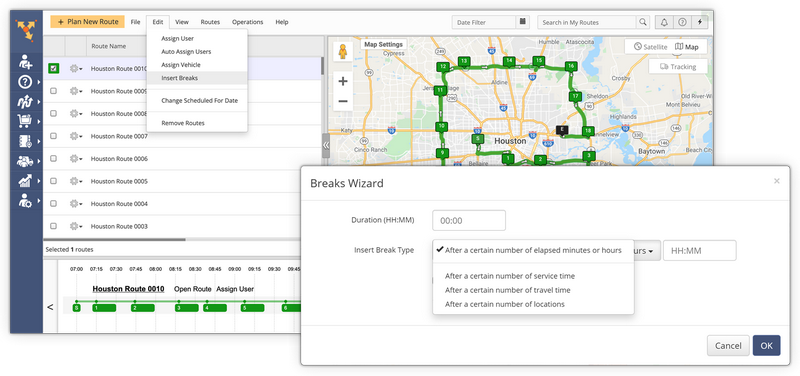This screenshot has width=800, height=376.
Task: Open the user settings gear sidebar icon
Action: pyautogui.click(x=26, y=200)
